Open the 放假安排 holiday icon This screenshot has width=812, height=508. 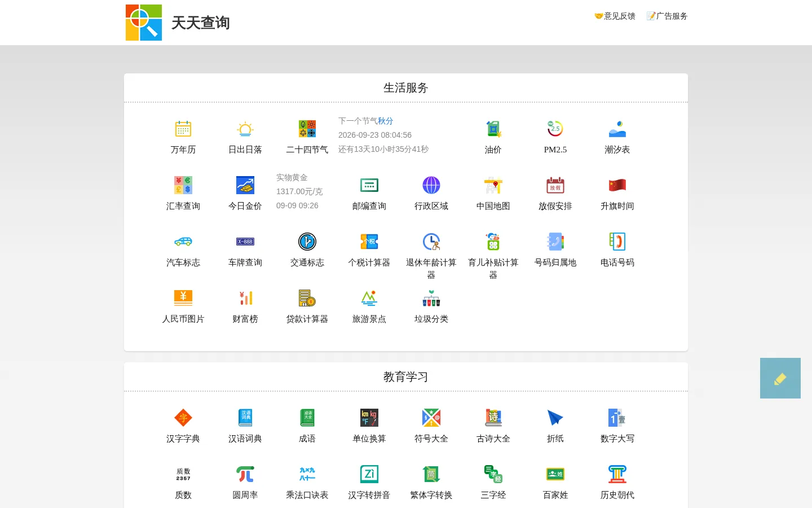555,185
